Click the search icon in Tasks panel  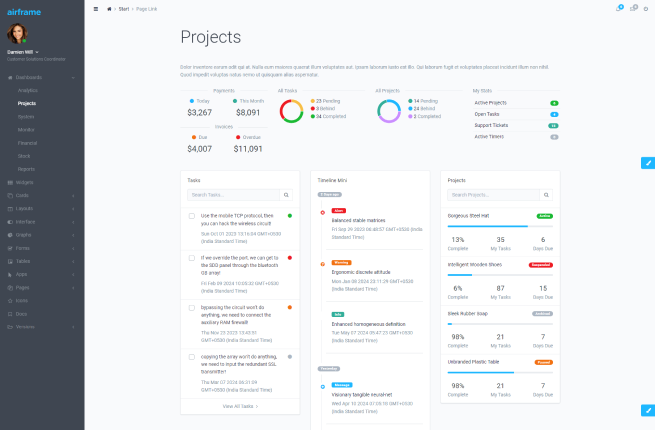coord(286,195)
